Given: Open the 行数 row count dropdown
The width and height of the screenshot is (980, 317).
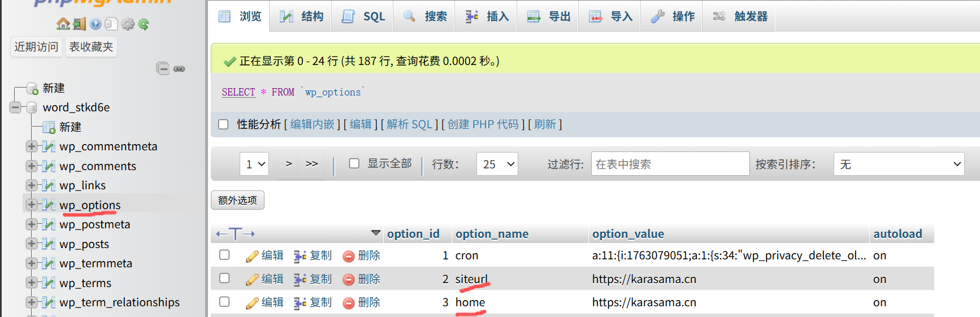Looking at the screenshot, I should coord(497,164).
